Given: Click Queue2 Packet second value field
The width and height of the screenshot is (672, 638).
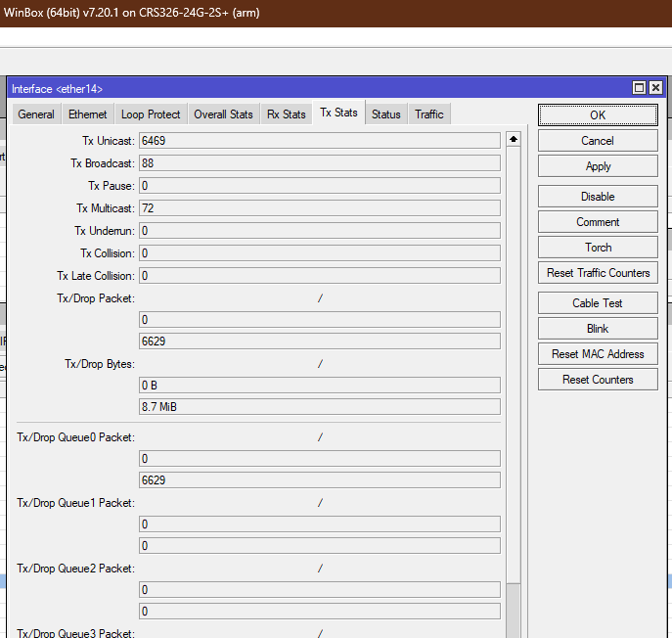Looking at the screenshot, I should point(319,612).
